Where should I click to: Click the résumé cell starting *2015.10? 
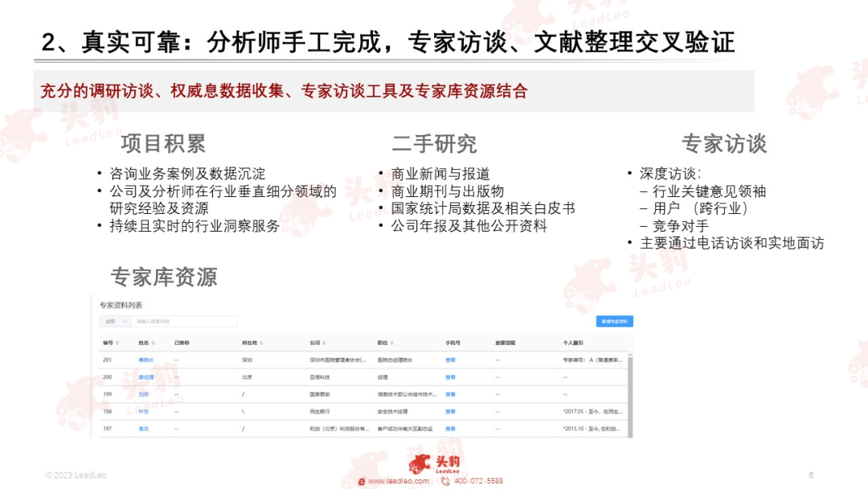pos(592,429)
